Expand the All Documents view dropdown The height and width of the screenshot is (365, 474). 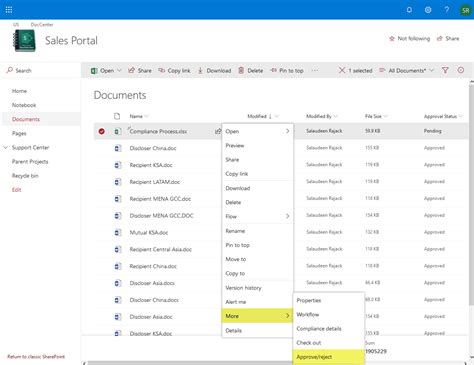coord(407,70)
